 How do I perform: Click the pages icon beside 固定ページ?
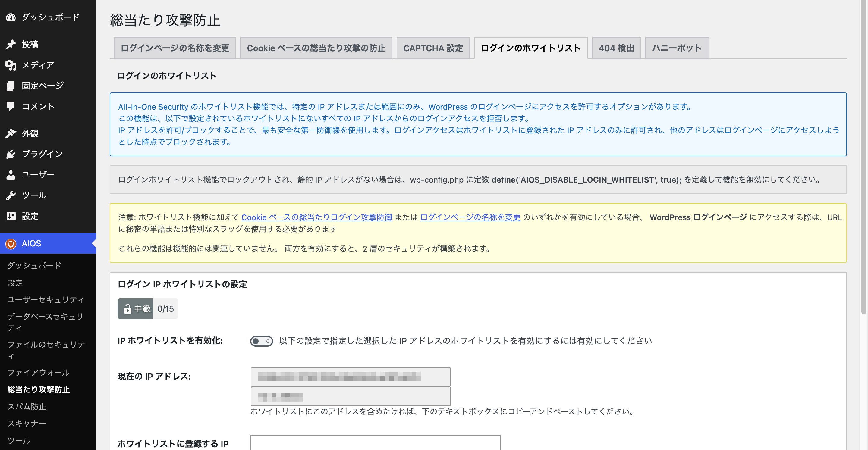(x=11, y=86)
